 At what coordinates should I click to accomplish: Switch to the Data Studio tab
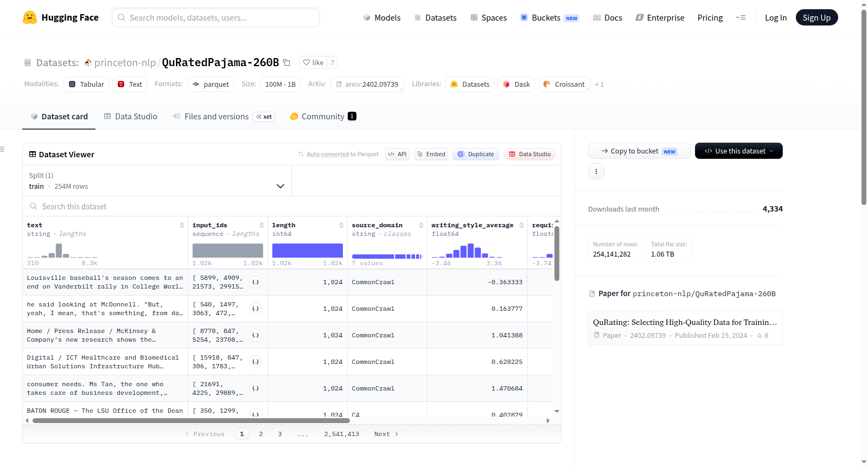tap(131, 117)
